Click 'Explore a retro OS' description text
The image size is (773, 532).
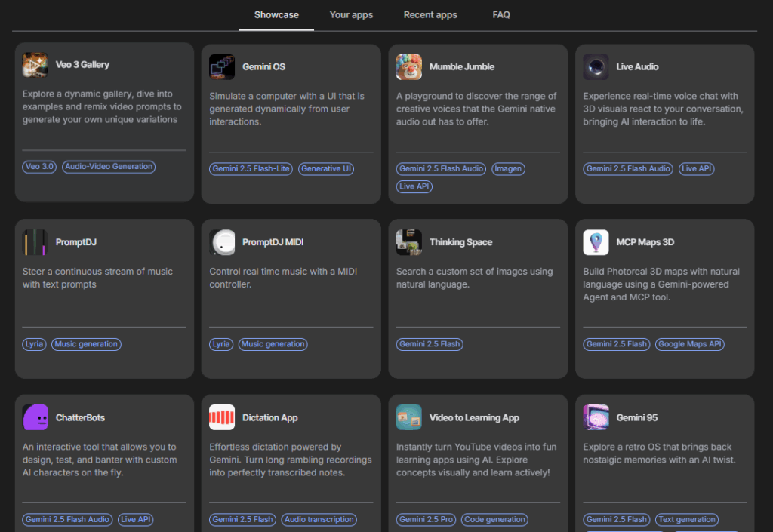(x=659, y=454)
